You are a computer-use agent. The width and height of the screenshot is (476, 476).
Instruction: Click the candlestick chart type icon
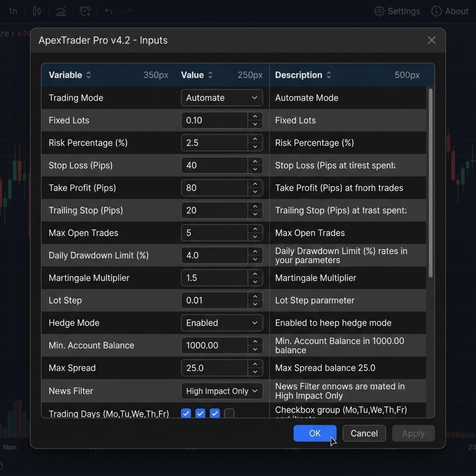click(37, 11)
